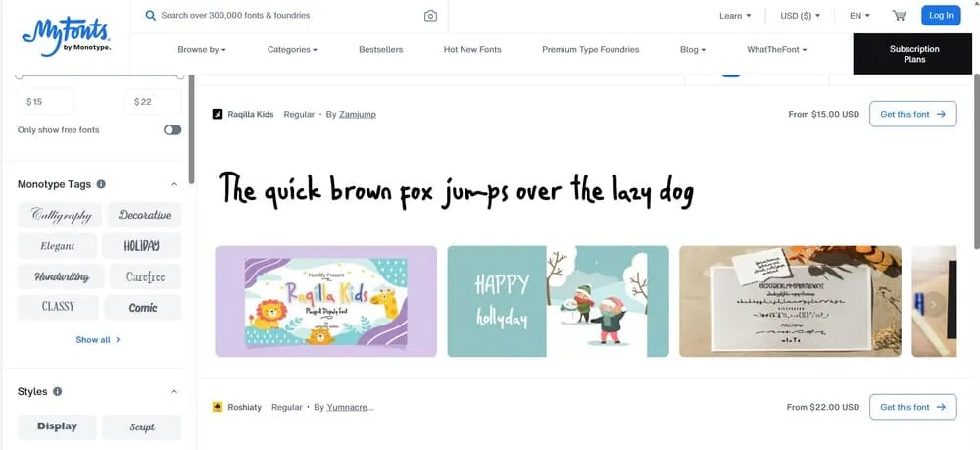Open the shopping cart
The width and height of the screenshot is (980, 450).
[x=899, y=16]
